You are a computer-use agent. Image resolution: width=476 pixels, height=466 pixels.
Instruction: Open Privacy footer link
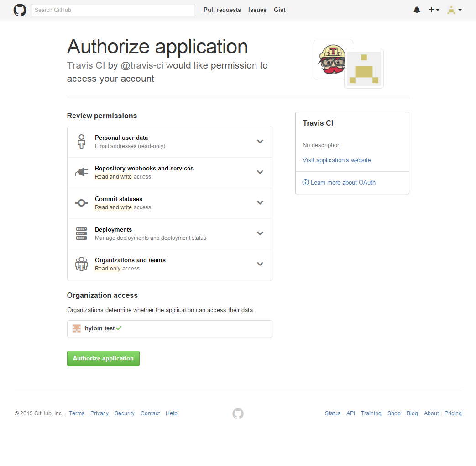pyautogui.click(x=99, y=413)
